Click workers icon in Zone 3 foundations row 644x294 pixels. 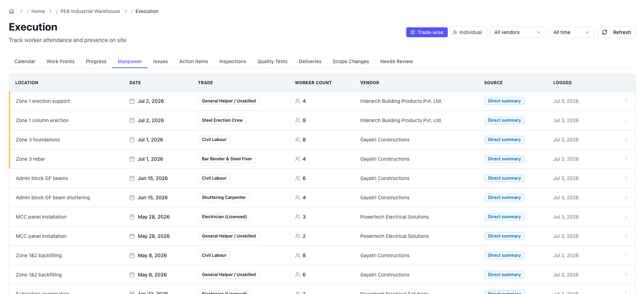pos(298,140)
